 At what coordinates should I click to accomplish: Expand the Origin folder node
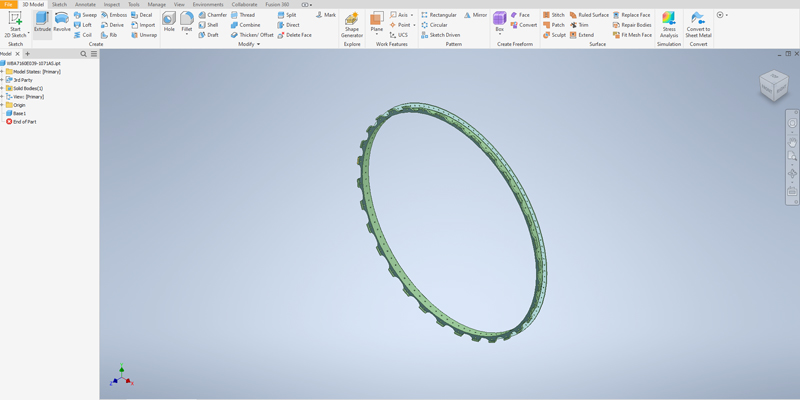pyautogui.click(x=2, y=105)
